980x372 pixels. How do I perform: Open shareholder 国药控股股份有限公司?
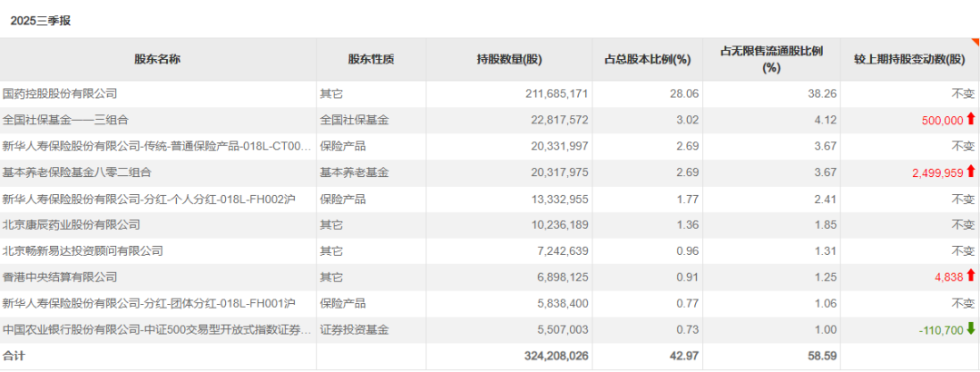[x=60, y=93]
